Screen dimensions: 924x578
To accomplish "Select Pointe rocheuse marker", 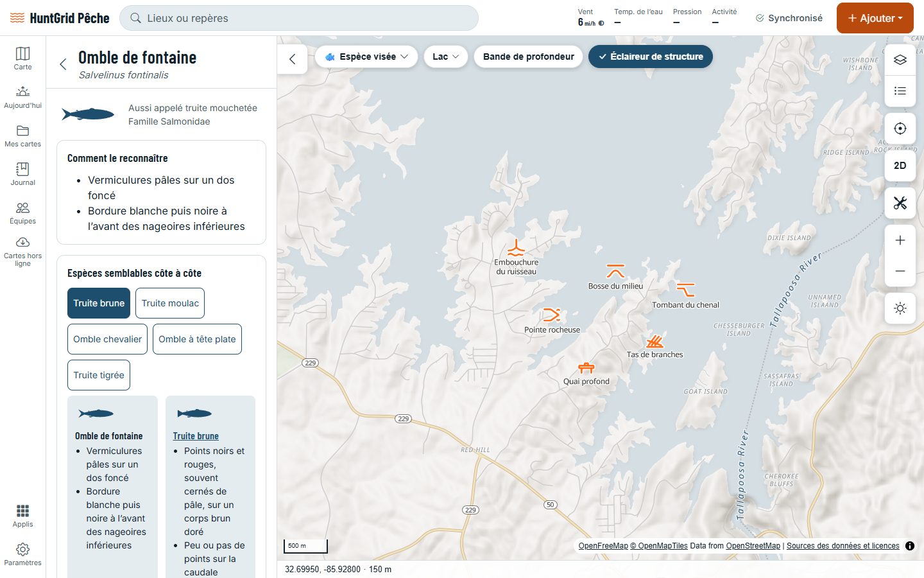I will (x=552, y=315).
